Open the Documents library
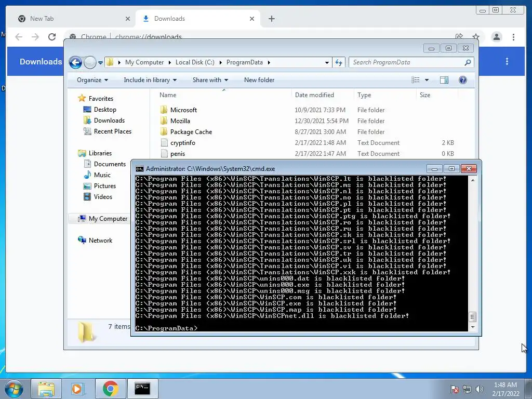This screenshot has width=532, height=399. (110, 164)
